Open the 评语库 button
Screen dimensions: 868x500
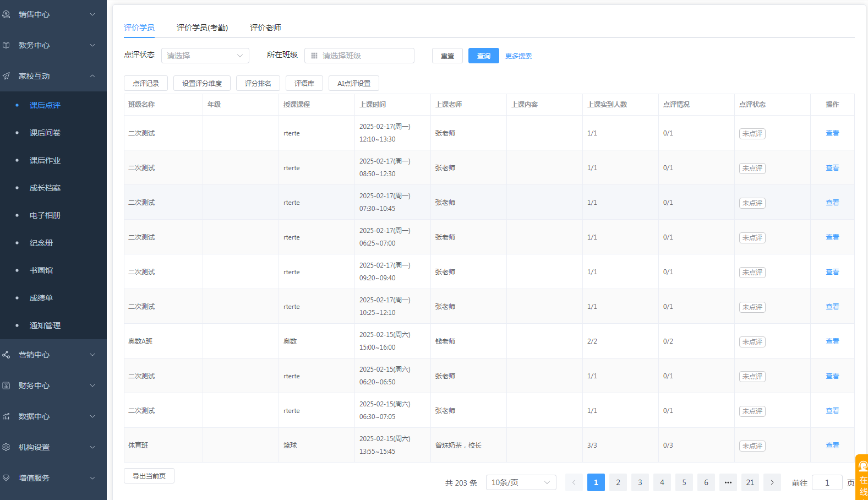[x=304, y=83]
